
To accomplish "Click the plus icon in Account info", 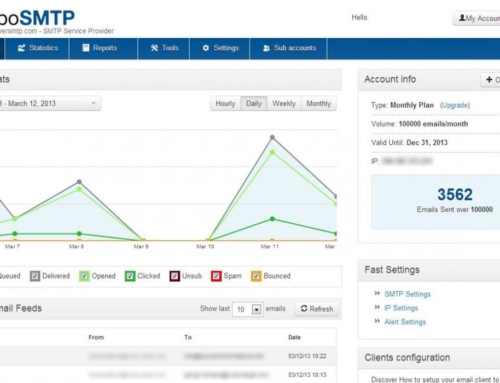I will pyautogui.click(x=489, y=79).
